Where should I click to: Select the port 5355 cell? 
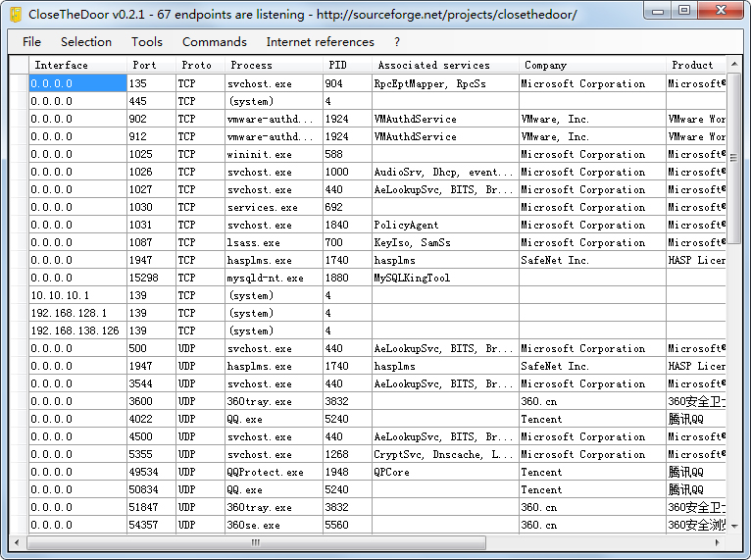point(151,454)
